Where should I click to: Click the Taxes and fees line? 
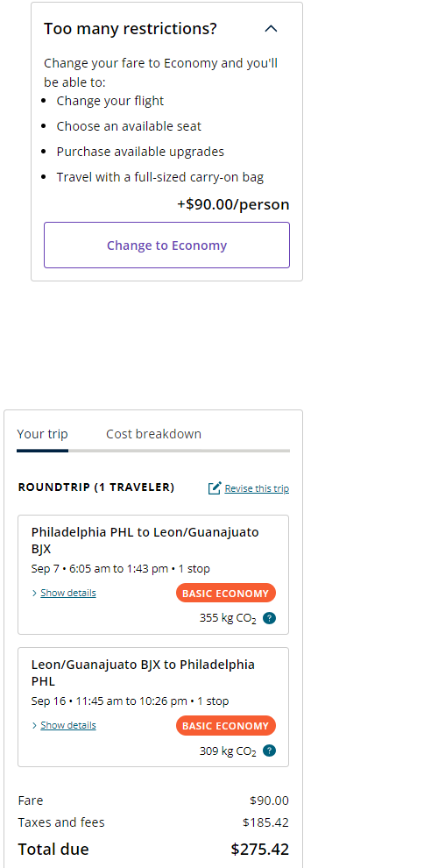[x=153, y=822]
